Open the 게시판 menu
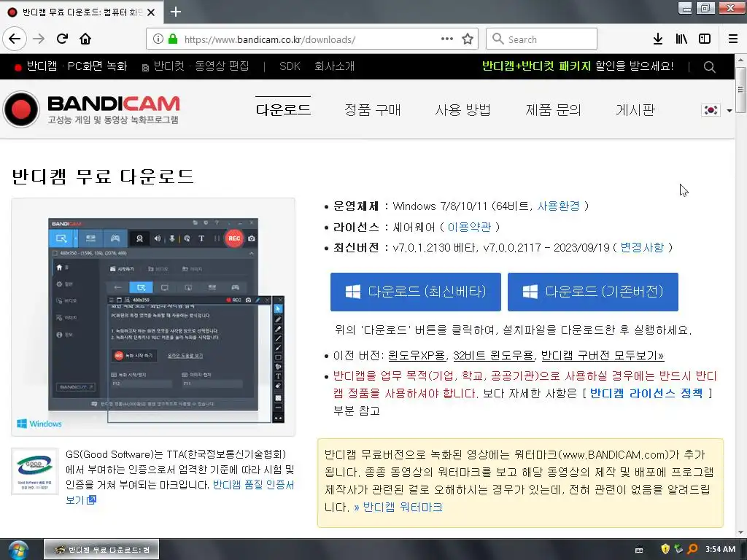Image resolution: width=747 pixels, height=560 pixels. coord(635,110)
